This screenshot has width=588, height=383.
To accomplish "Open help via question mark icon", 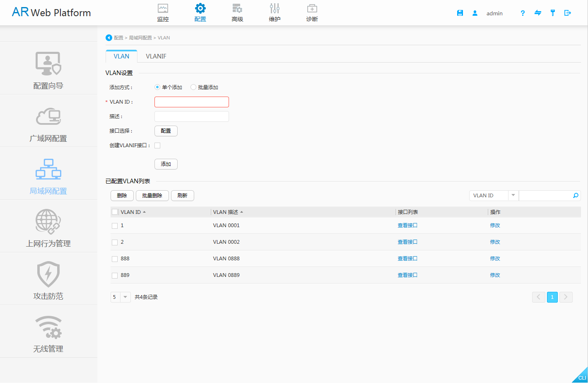I will pos(523,13).
